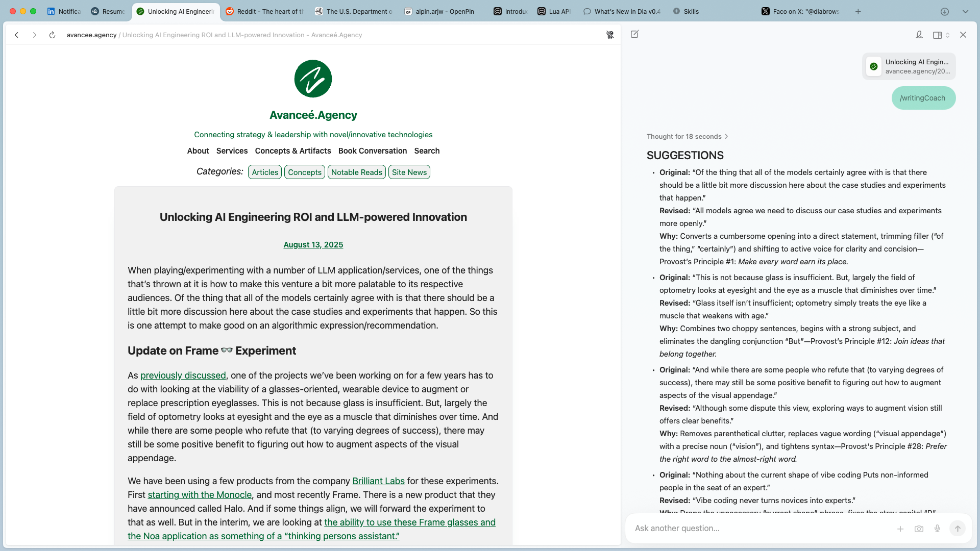Click the 'Update on Frame Experiment' heading
The width and height of the screenshot is (980, 551).
211,350
